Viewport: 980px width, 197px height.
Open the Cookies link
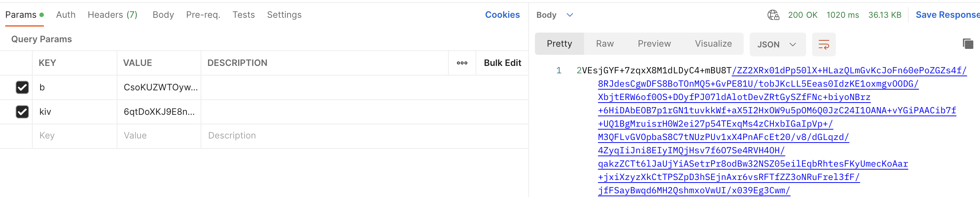point(502,15)
